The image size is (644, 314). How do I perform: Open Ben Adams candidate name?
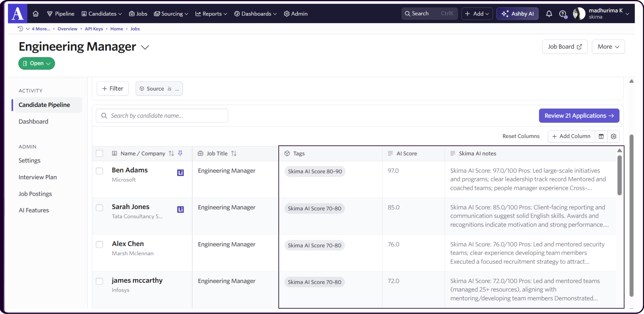coord(130,170)
